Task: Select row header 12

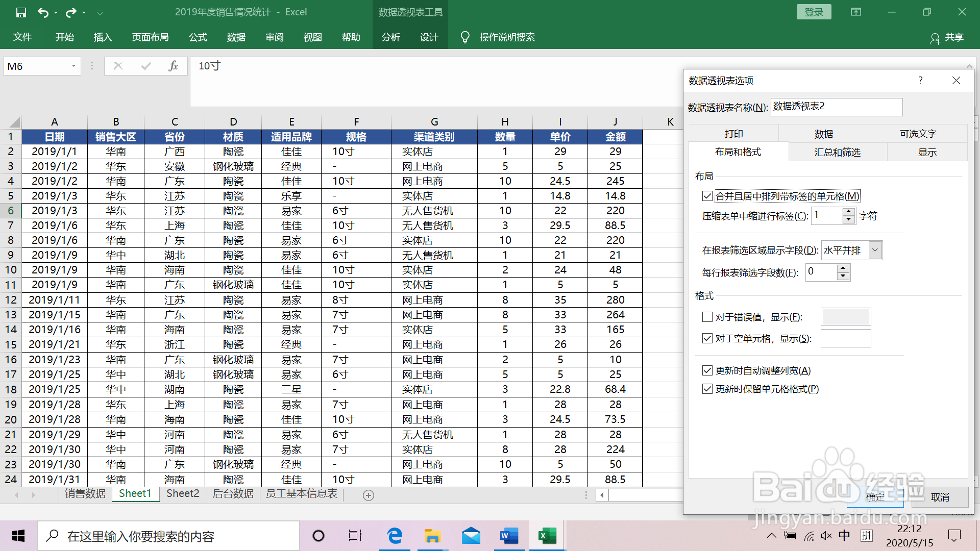Action: click(x=11, y=300)
